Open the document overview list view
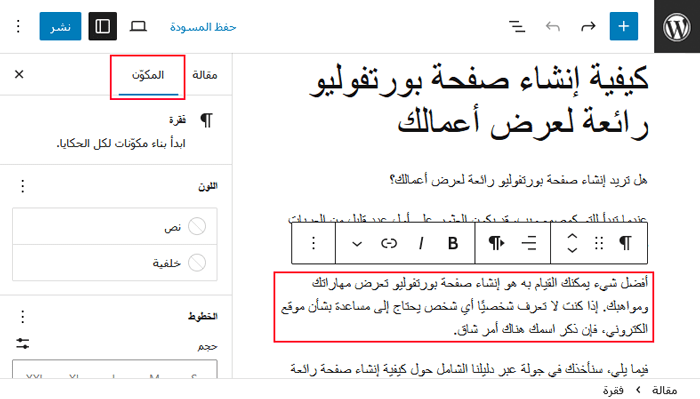The width and height of the screenshot is (700, 399). click(x=517, y=27)
